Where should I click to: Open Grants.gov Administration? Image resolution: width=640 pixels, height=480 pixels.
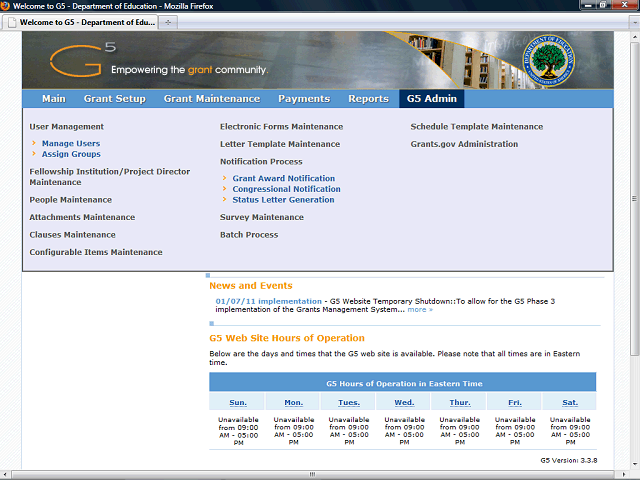(464, 144)
